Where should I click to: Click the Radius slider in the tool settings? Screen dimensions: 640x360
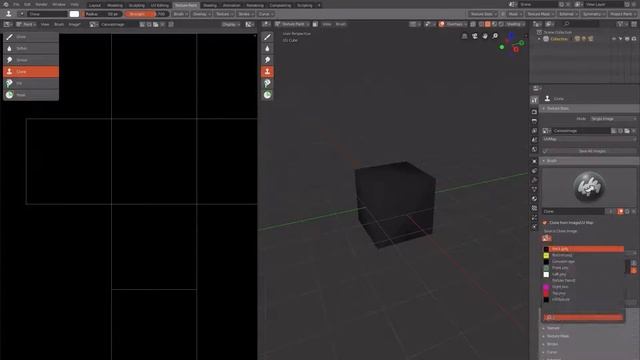[x=102, y=14]
